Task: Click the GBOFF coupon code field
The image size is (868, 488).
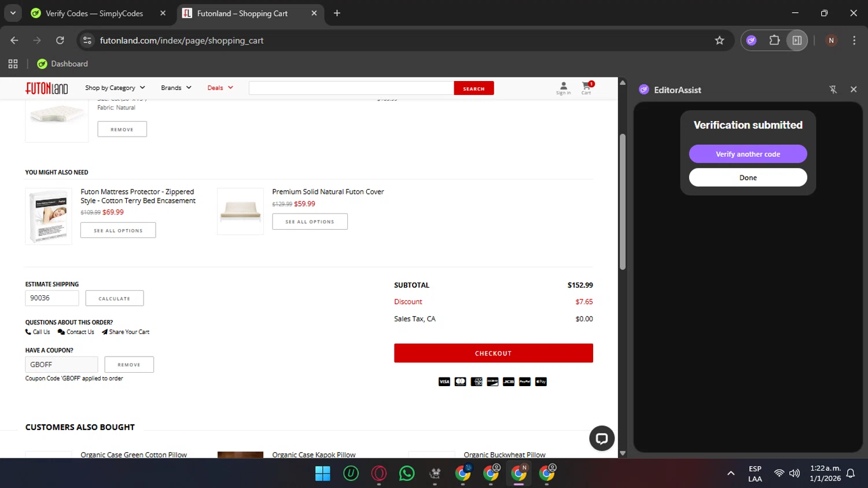Action: (x=61, y=365)
